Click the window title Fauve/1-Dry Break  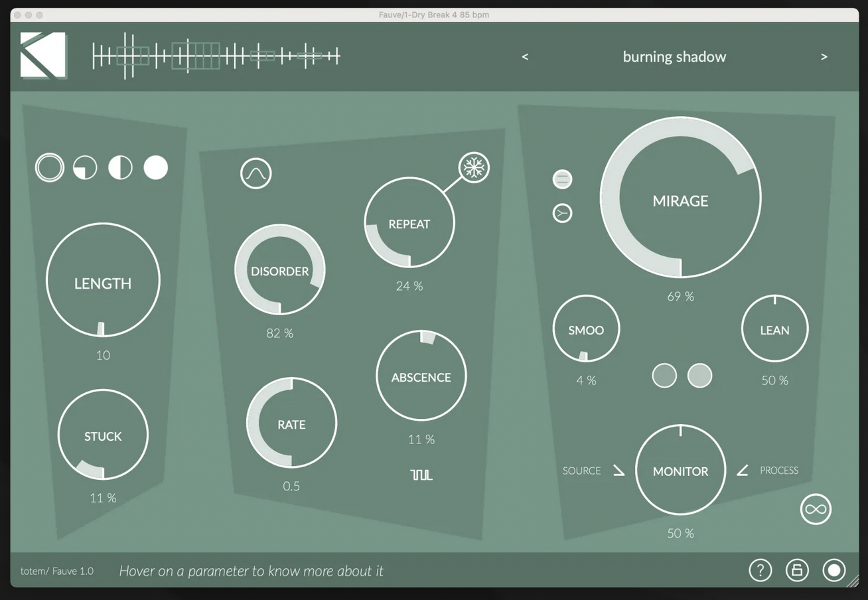pos(434,15)
